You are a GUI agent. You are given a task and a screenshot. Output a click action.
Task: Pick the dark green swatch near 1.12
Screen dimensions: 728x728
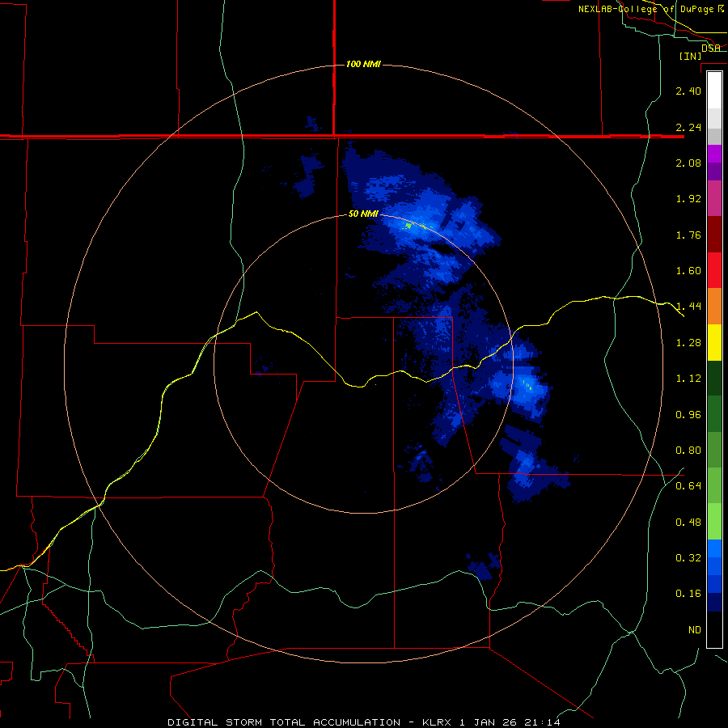(x=714, y=378)
